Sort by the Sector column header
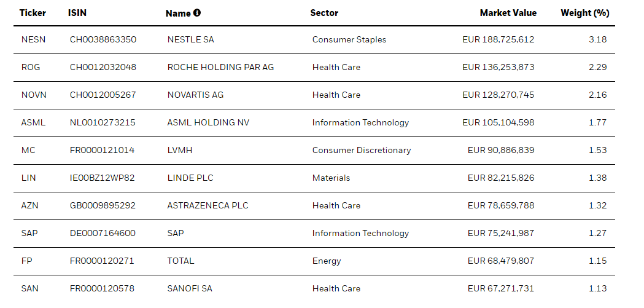The height and width of the screenshot is (308, 644). click(x=324, y=13)
